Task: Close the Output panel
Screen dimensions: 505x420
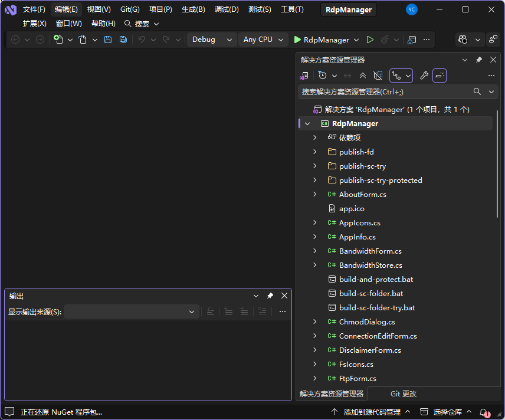Action: 284,296
